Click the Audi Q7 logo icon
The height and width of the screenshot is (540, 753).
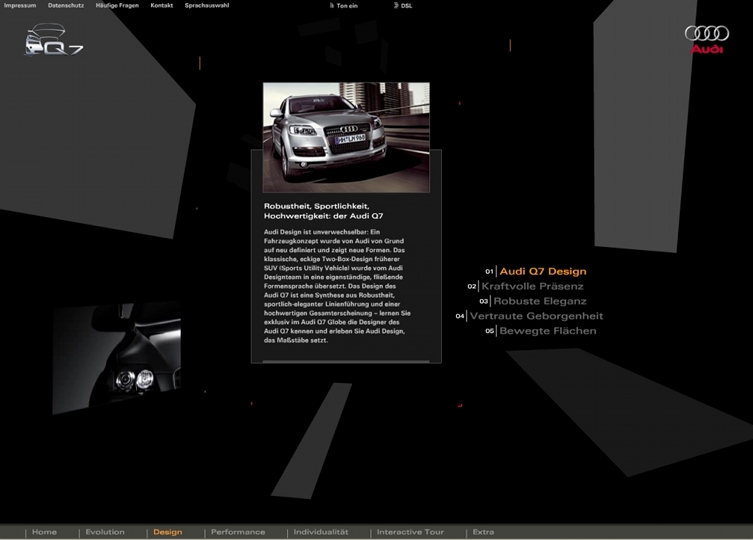(53, 43)
